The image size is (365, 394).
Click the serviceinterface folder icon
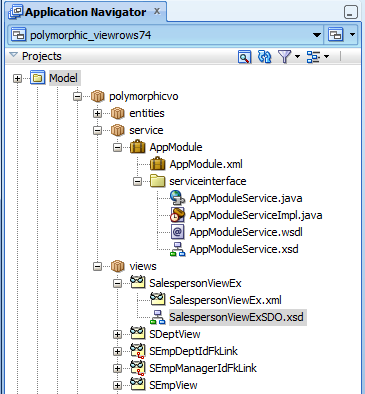(x=157, y=181)
